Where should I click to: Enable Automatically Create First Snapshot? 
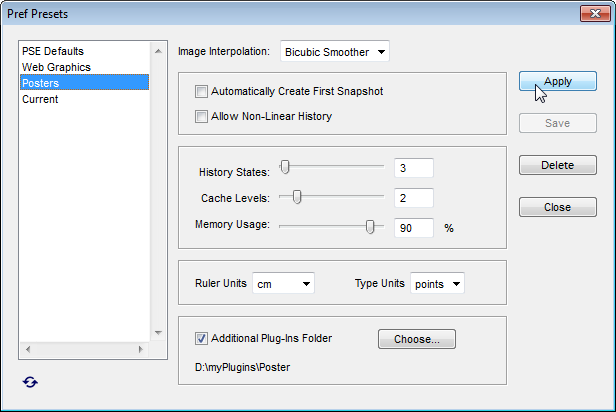point(201,92)
